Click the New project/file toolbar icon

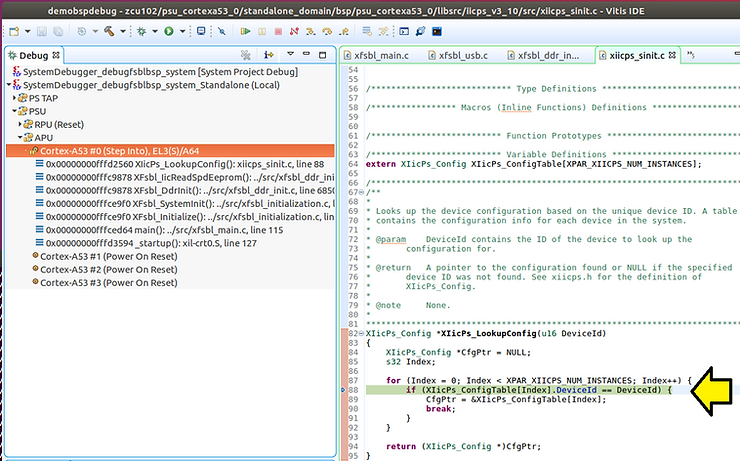pos(14,31)
